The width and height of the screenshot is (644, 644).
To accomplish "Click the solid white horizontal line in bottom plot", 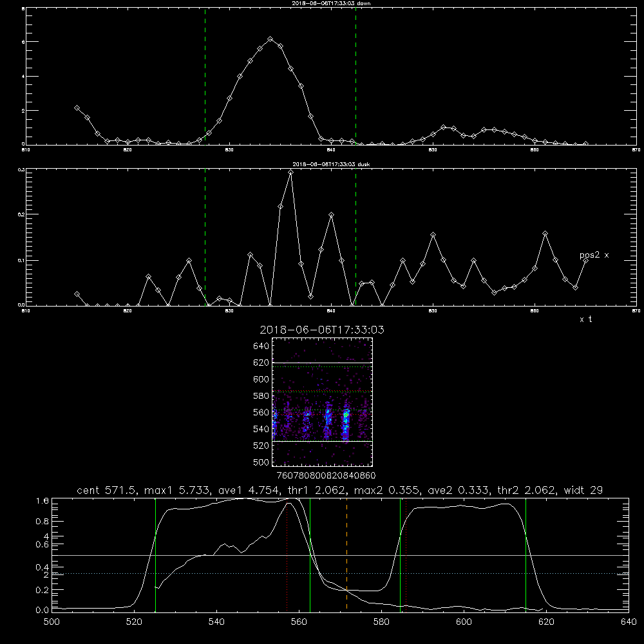I will click(340, 555).
